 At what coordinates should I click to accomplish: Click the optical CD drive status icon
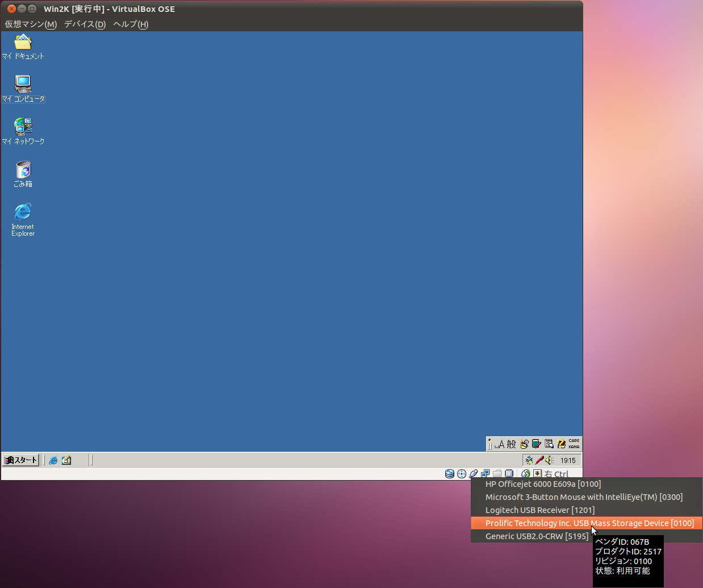tap(462, 474)
